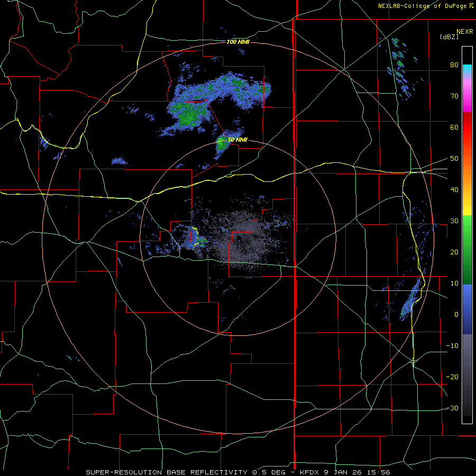This screenshot has width=476, height=476.
Task: Click the -30 value on the dBZ scale
Action: tap(452, 408)
